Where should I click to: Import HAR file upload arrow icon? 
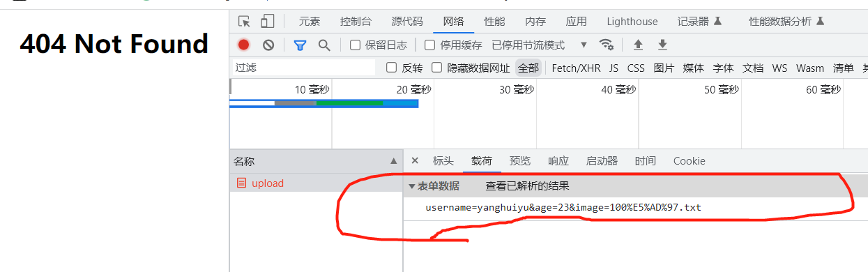(x=638, y=45)
